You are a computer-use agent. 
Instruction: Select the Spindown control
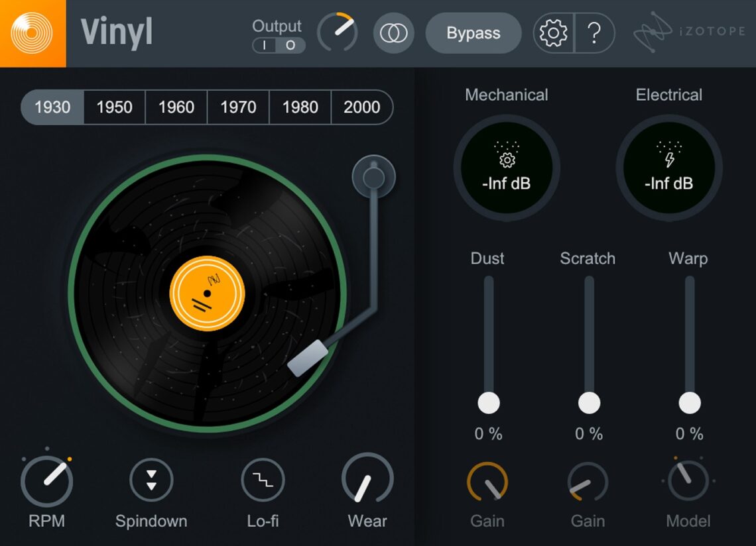pos(151,480)
